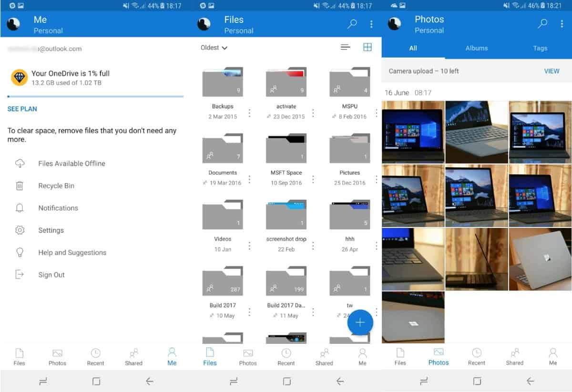Image resolution: width=572 pixels, height=392 pixels.
Task: Open the overflow menu on the Photos screen
Action: (x=561, y=23)
